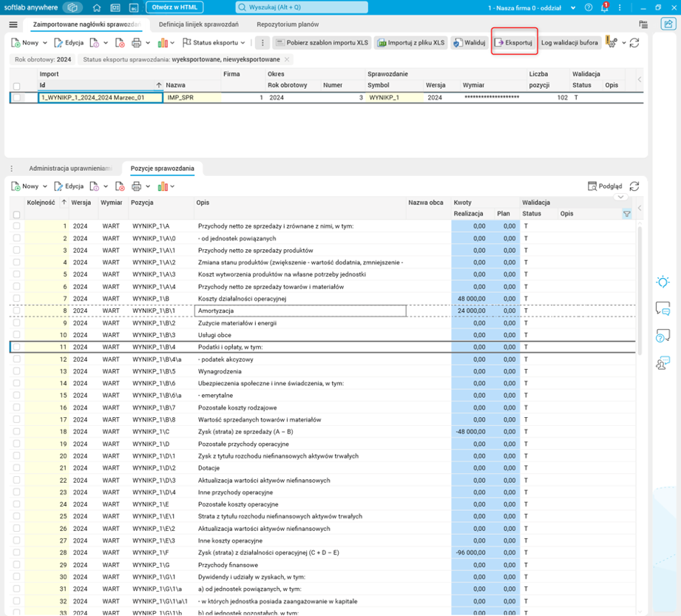Click the filter funnel icon in Opis column
Viewport: 681px width, 616px height.
(627, 214)
